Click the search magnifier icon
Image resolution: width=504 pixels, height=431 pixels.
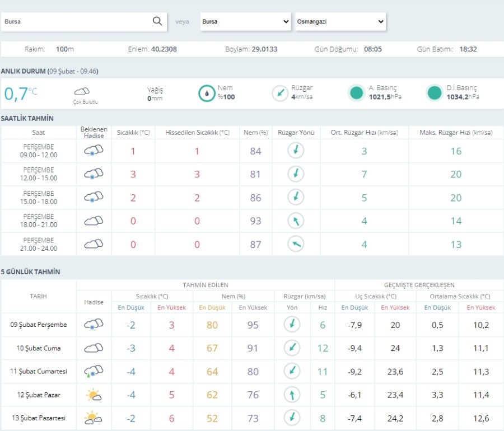click(157, 21)
